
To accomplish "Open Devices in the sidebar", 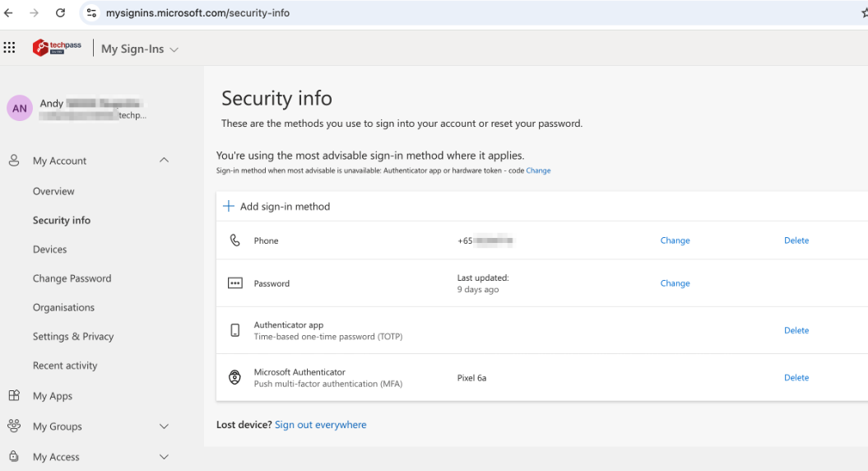I will (x=50, y=249).
